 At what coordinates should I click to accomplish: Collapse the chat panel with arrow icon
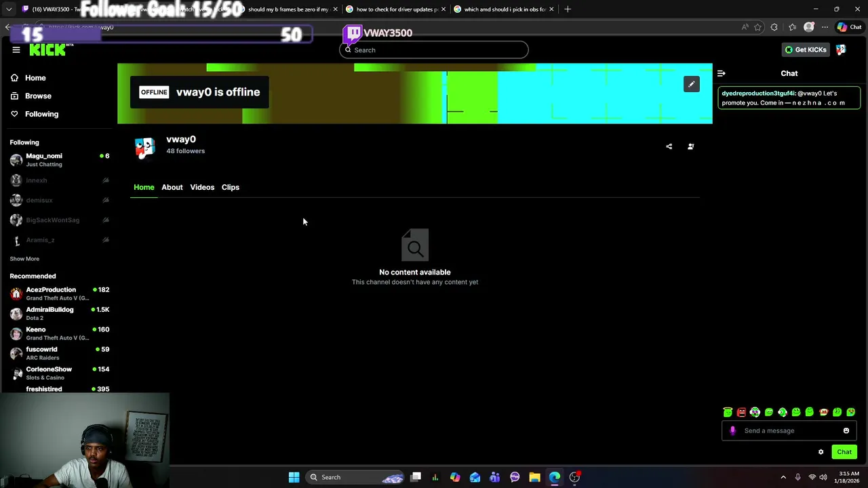[x=722, y=73]
